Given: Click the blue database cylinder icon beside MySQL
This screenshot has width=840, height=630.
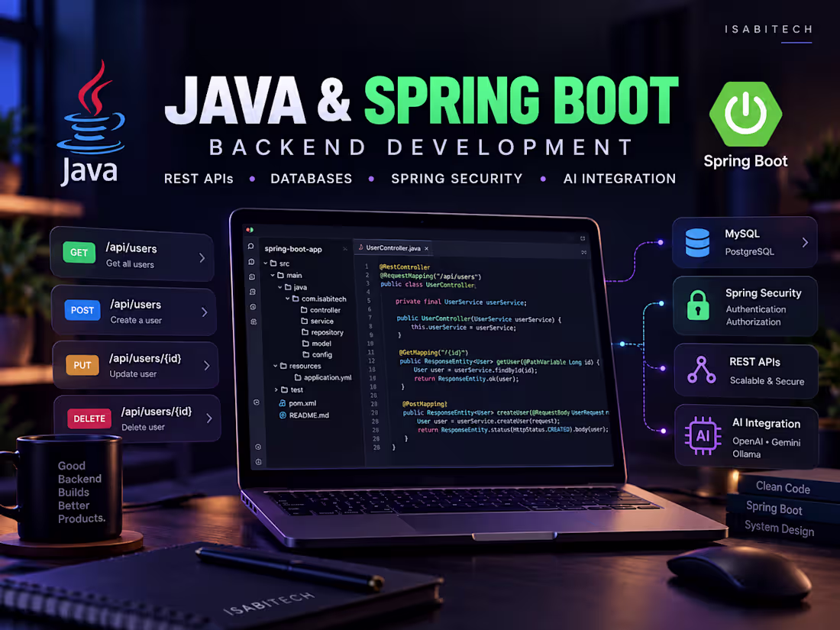Looking at the screenshot, I should point(697,243).
